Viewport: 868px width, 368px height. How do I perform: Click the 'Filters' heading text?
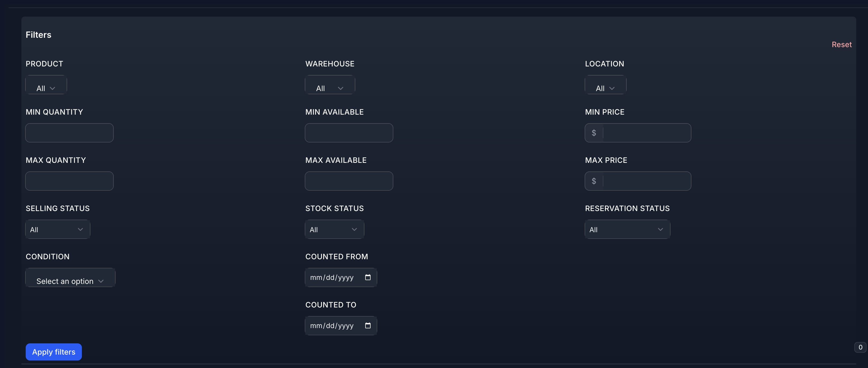[x=39, y=35]
